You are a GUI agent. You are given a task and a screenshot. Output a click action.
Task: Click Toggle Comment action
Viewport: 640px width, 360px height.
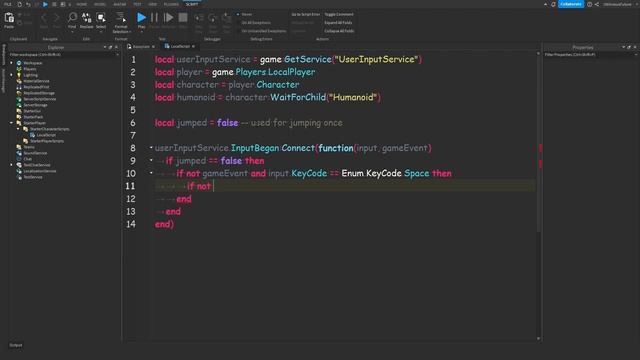coord(339,14)
